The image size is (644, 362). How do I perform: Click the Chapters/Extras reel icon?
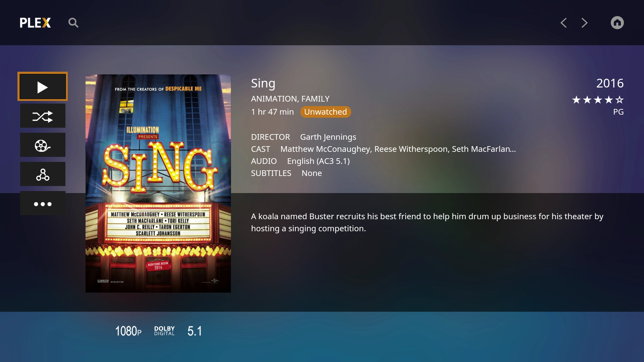click(43, 145)
